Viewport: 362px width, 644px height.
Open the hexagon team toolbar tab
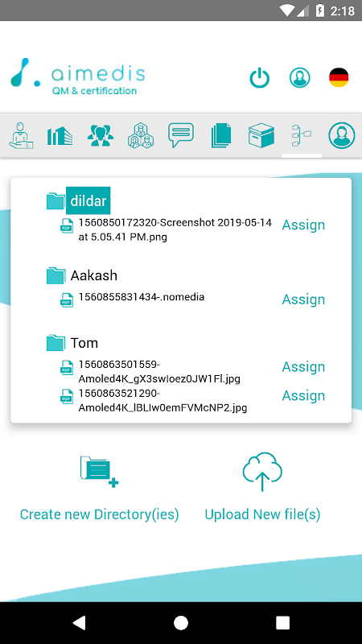pos(141,135)
